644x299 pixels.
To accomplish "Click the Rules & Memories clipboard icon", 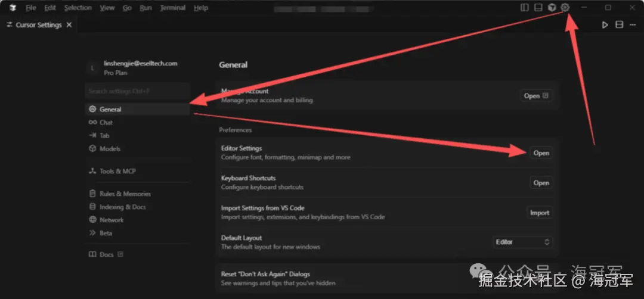I will 92,194.
